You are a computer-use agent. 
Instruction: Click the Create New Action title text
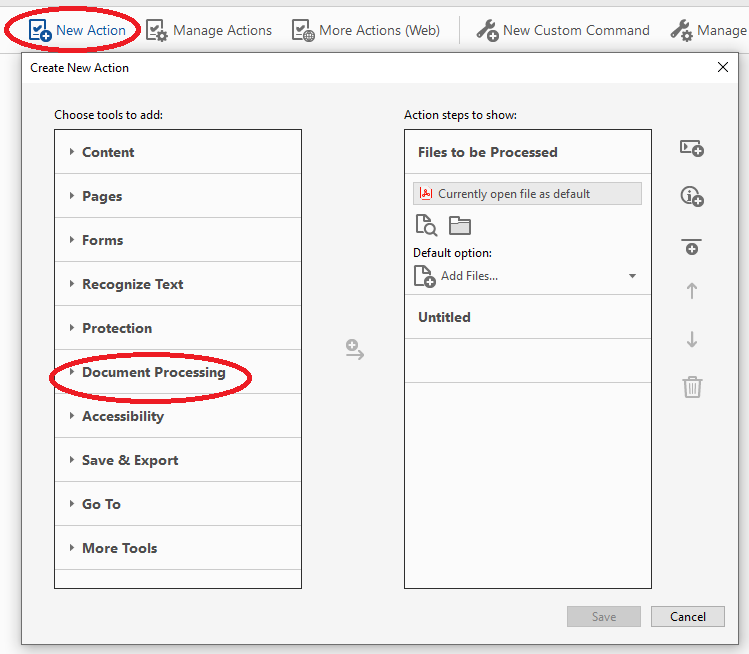click(79, 68)
